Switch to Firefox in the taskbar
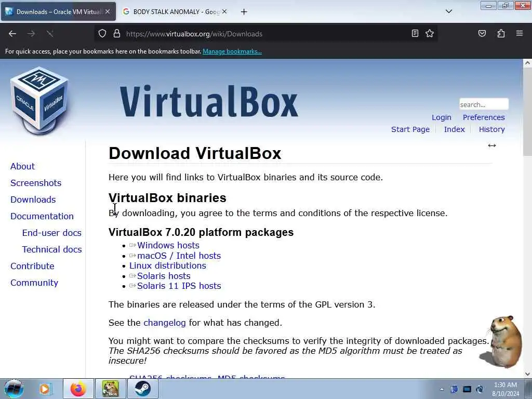532x399 pixels. pos(78,389)
